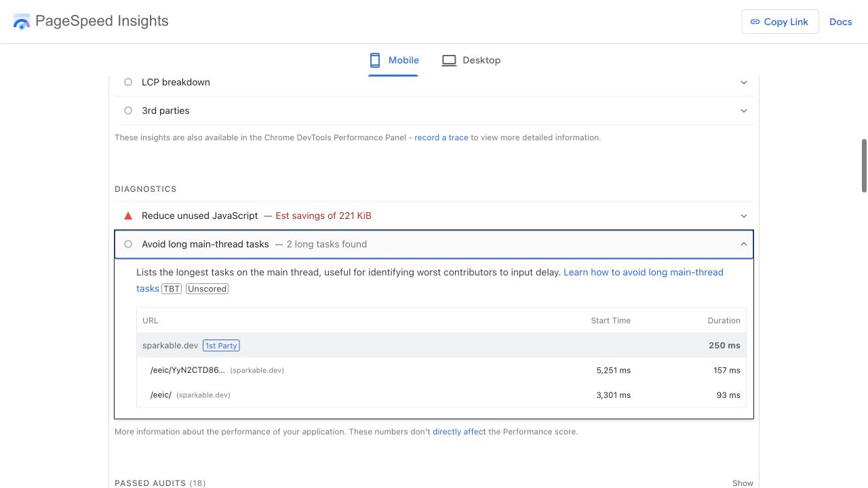The image size is (868, 488).
Task: Click the /eeic/ URL entry
Action: click(x=161, y=395)
